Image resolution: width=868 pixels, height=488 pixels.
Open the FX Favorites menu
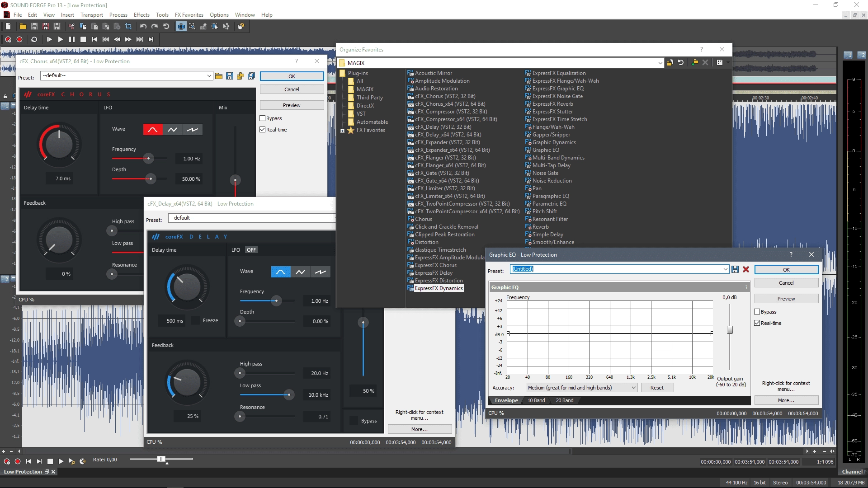[189, 15]
